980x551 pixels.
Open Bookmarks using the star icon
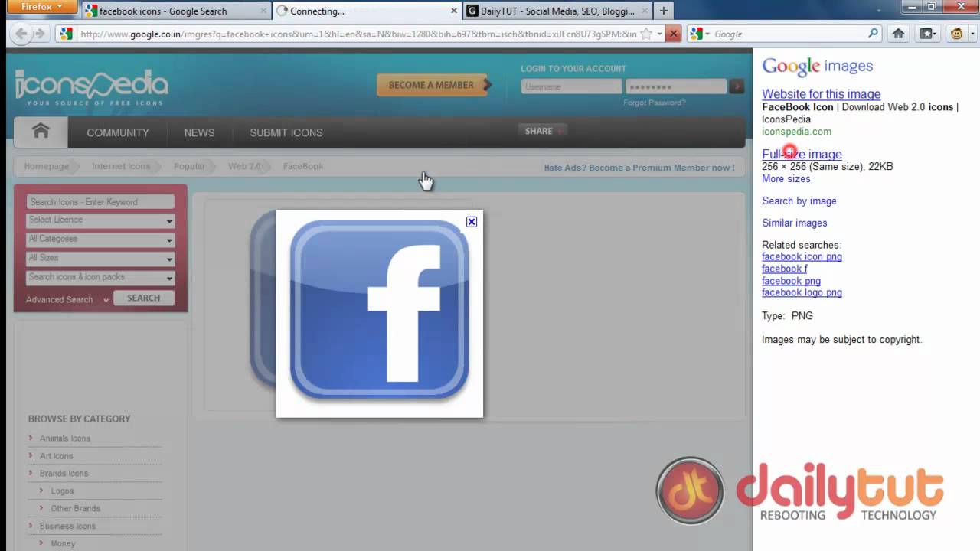click(x=645, y=34)
